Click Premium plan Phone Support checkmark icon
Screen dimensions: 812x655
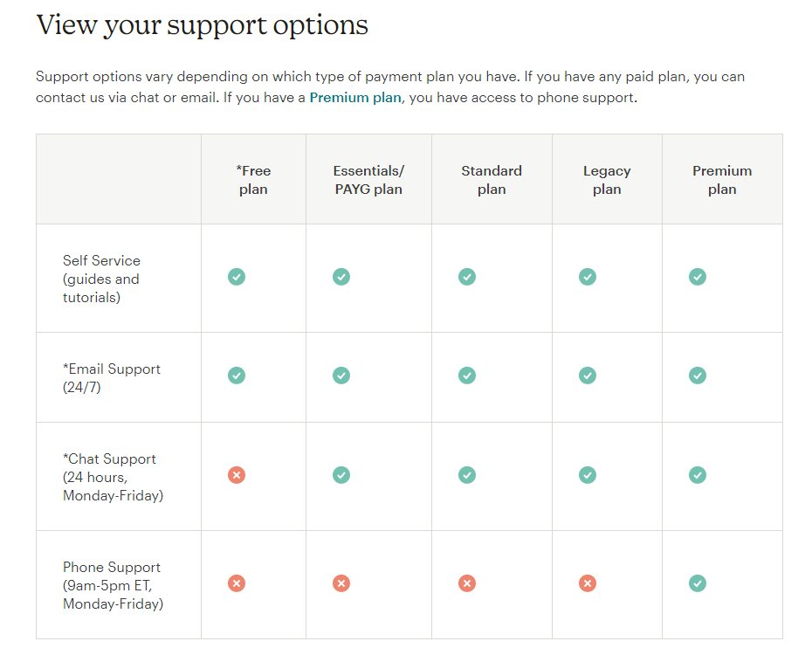(x=698, y=583)
